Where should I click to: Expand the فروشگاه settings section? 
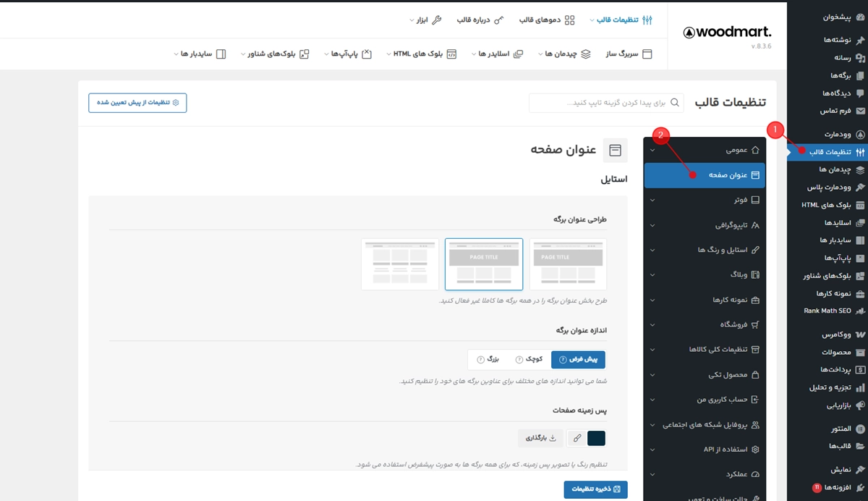(x=704, y=324)
